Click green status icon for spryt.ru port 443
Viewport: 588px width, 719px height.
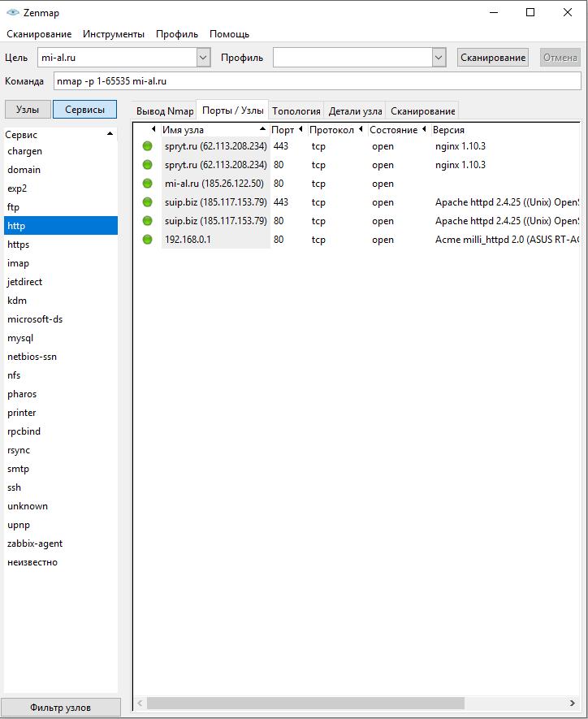[x=147, y=146]
